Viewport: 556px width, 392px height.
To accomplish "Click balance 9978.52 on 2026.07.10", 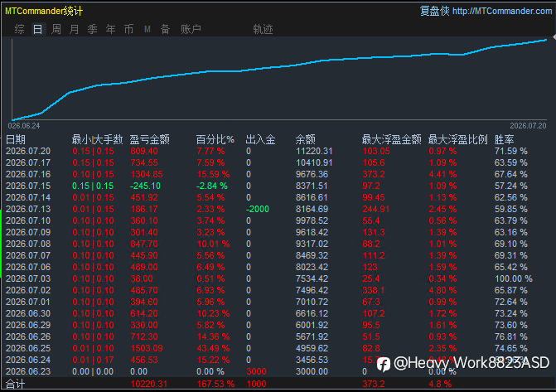I will pos(312,220).
